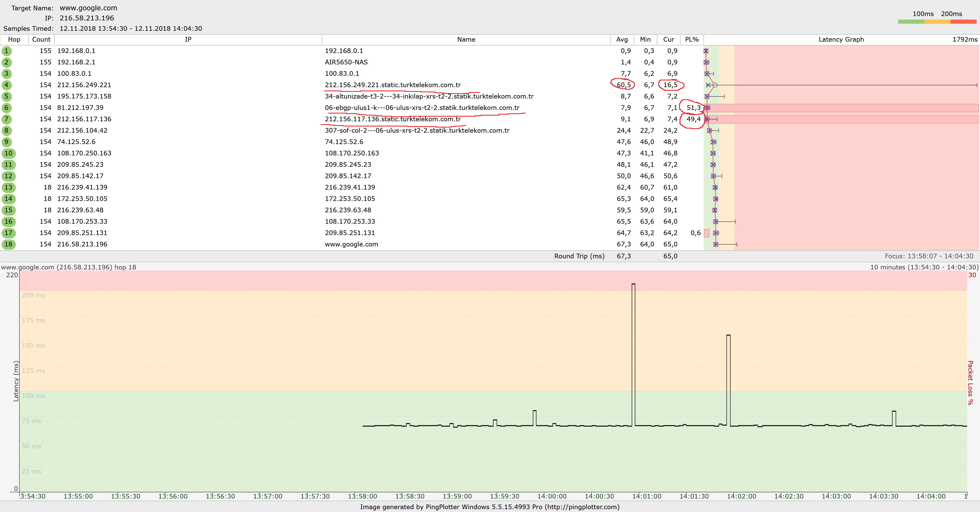Image resolution: width=980 pixels, height=512 pixels.
Task: Click the 14:01:00 timeline label
Action: (647, 496)
